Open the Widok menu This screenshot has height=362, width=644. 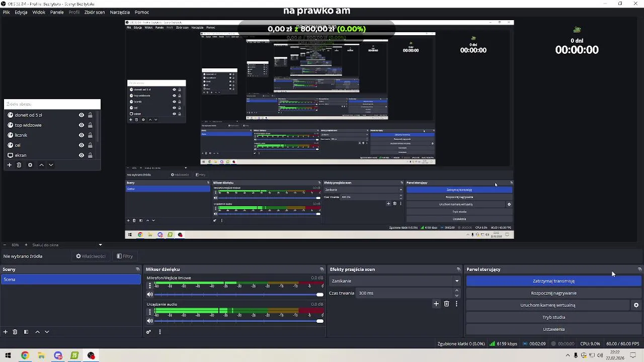pos(39,12)
